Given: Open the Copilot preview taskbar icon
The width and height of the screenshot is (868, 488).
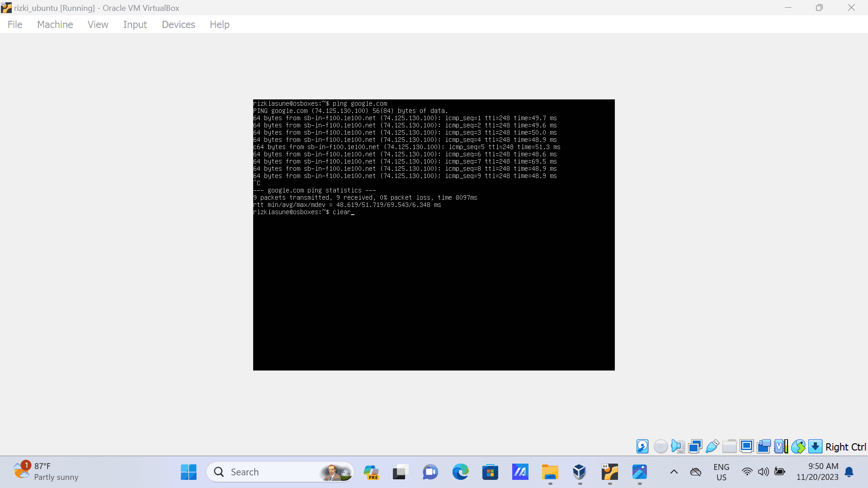Looking at the screenshot, I should coord(371,472).
